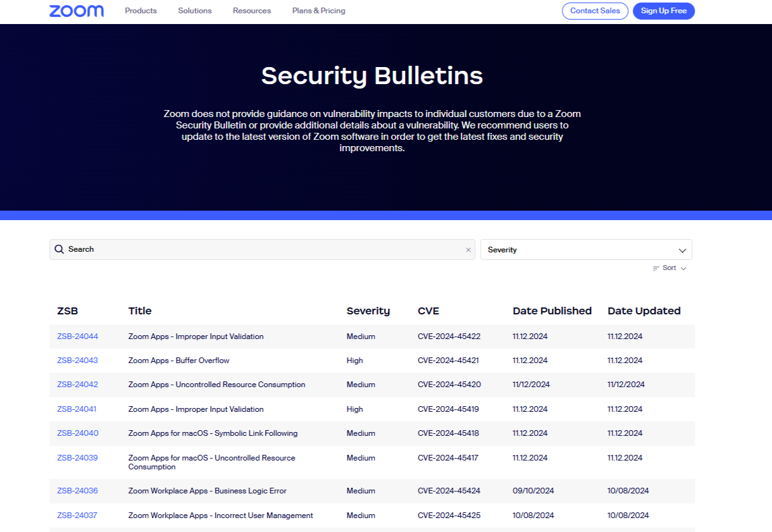The width and height of the screenshot is (772, 532).
Task: Select title Zoom Apps for macOS - Symbolic Link Following
Action: (213, 433)
